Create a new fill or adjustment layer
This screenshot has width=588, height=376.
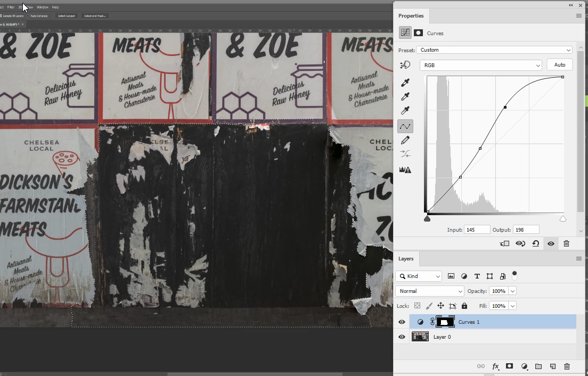(524, 366)
